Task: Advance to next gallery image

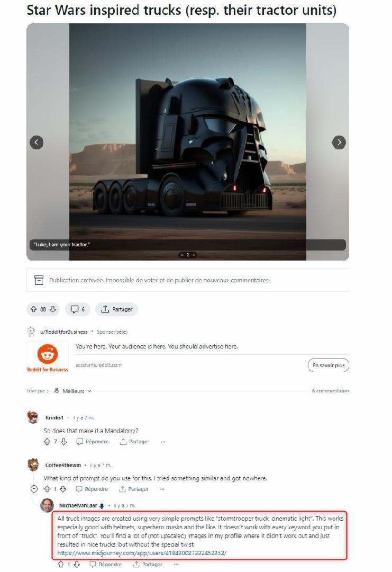Action: [x=339, y=142]
